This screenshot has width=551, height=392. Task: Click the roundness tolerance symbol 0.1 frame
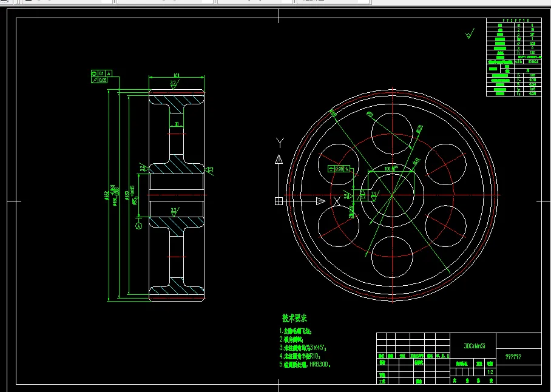click(101, 73)
